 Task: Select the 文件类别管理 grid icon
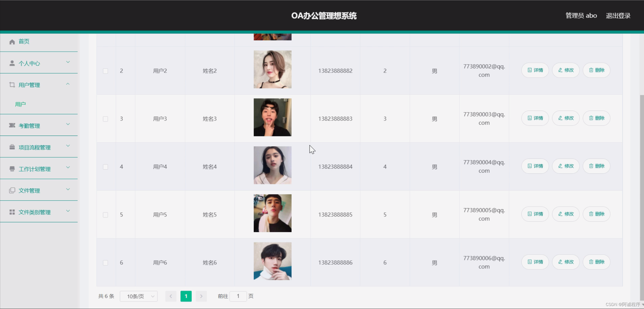pyautogui.click(x=12, y=212)
